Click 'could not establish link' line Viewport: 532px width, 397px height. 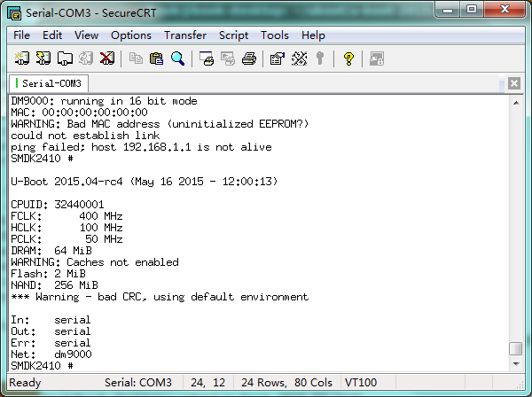pyautogui.click(x=85, y=136)
